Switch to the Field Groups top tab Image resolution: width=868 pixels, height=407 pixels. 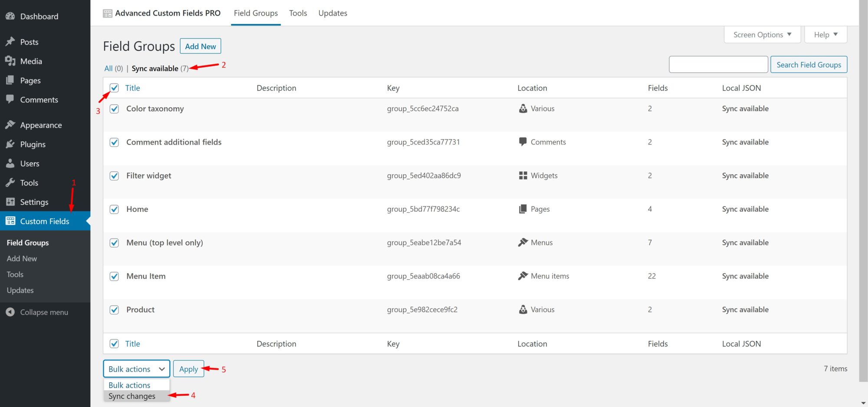click(256, 13)
